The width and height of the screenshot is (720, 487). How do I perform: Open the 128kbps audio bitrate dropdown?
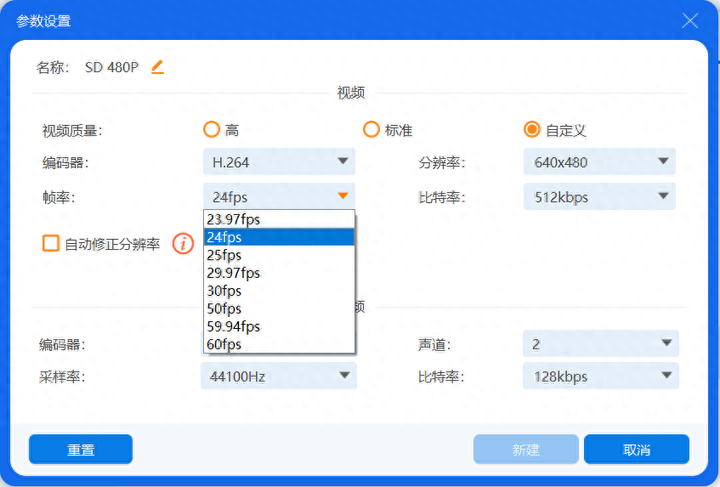click(601, 376)
